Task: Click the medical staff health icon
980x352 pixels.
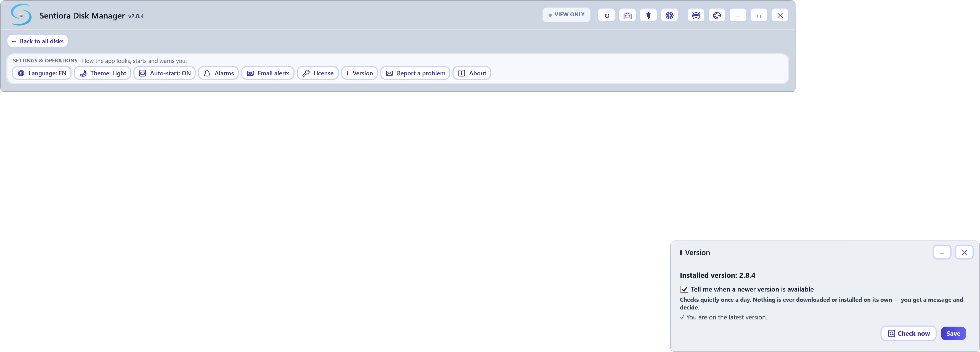Action: [x=648, y=16]
